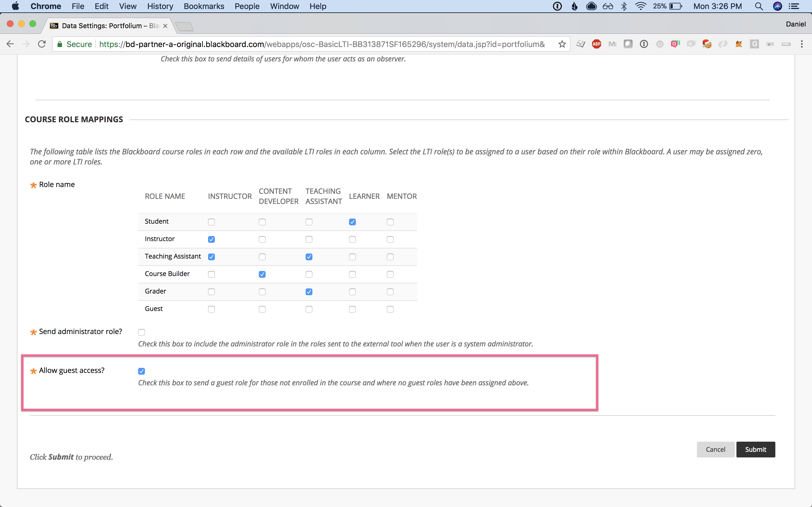Open Chrome's three-dot menu

(x=802, y=44)
